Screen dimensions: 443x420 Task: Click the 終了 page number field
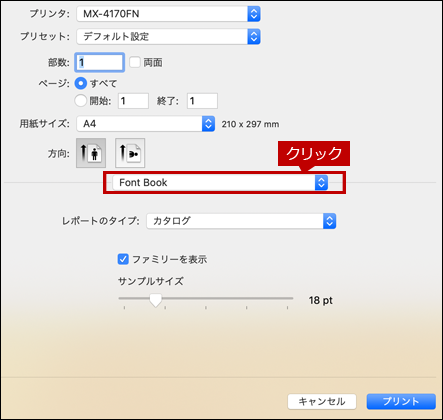[x=202, y=101]
